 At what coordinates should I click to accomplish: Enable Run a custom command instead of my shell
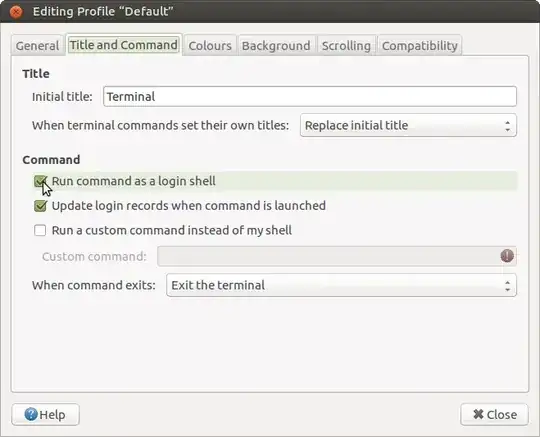(40, 230)
